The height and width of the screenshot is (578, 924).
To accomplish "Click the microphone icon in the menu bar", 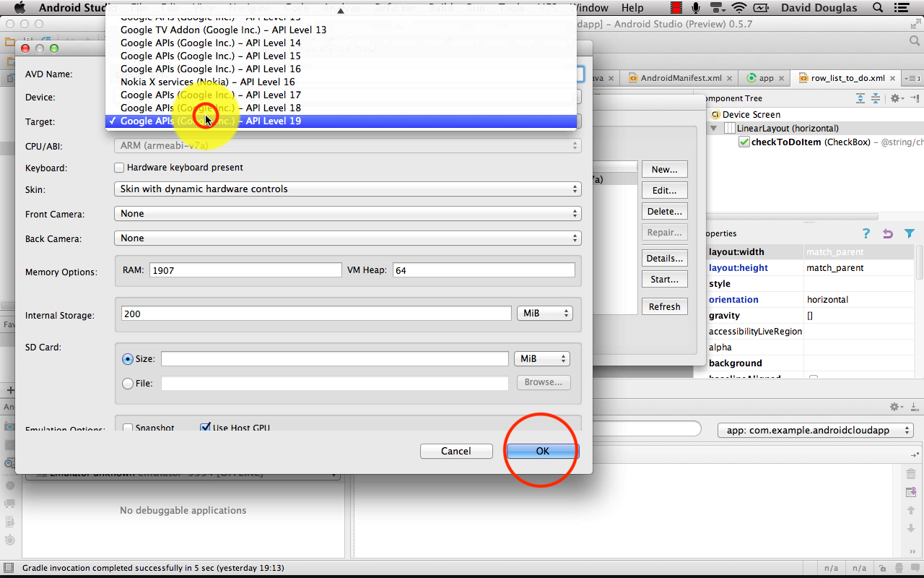I will [x=696, y=8].
